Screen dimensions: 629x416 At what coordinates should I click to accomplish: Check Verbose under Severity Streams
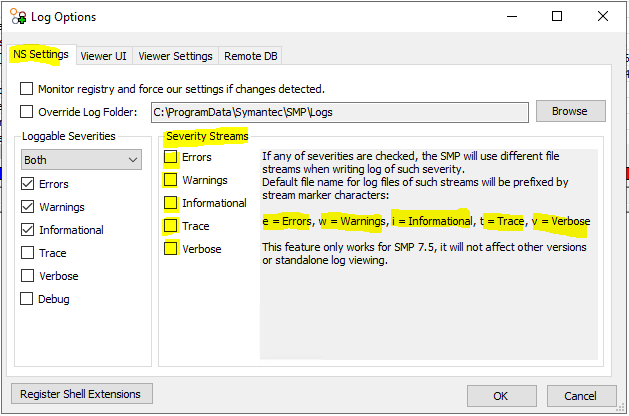point(170,248)
